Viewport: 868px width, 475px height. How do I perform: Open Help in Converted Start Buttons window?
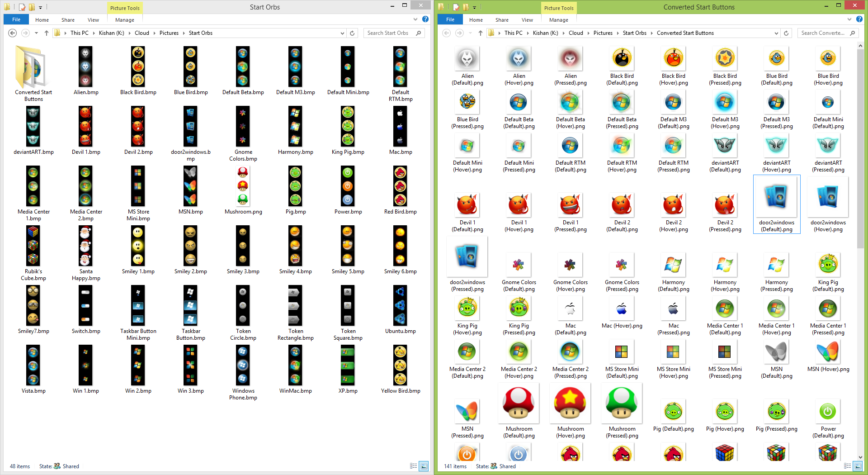(859, 19)
